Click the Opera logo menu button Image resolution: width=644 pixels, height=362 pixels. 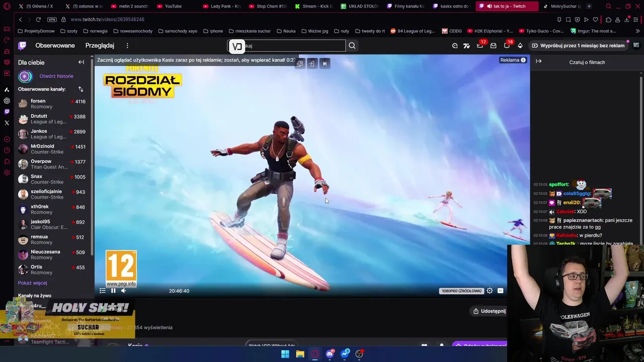coord(7,6)
